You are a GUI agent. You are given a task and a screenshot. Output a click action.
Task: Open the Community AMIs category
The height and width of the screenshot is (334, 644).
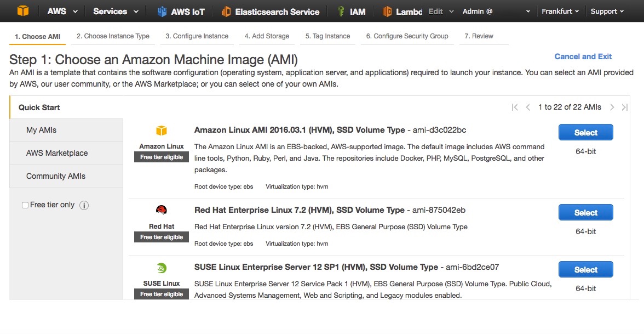[66, 176]
